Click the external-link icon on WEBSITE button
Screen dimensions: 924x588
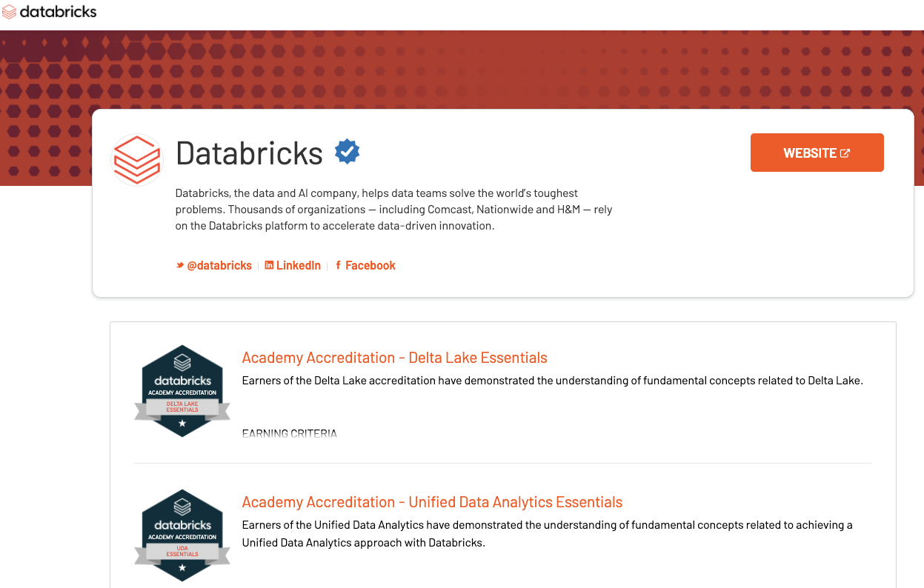845,153
